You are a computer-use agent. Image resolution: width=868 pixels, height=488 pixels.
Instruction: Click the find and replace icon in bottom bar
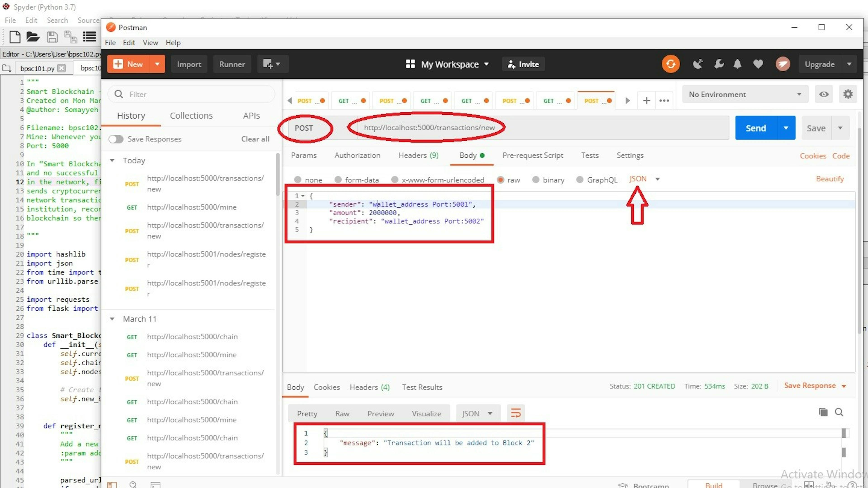point(133,485)
